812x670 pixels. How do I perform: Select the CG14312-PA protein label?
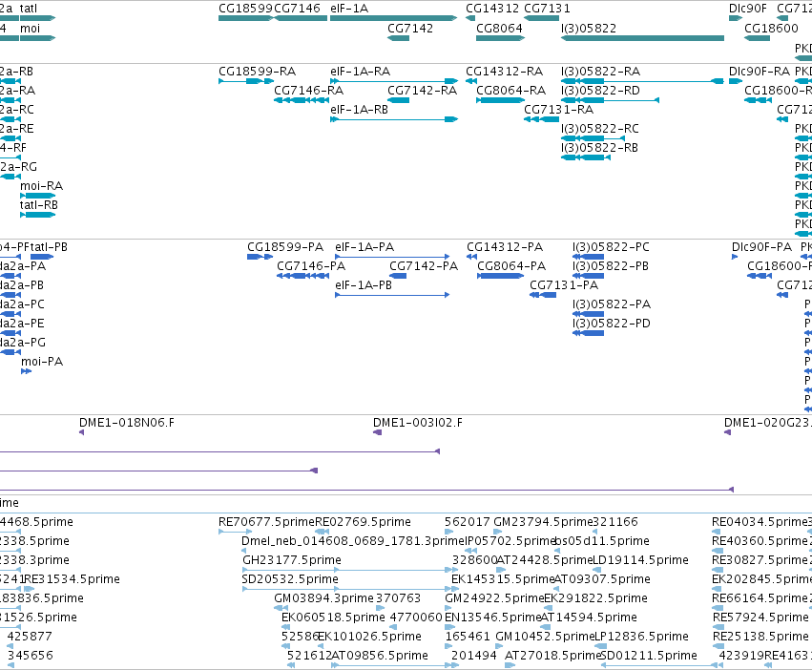point(505,246)
